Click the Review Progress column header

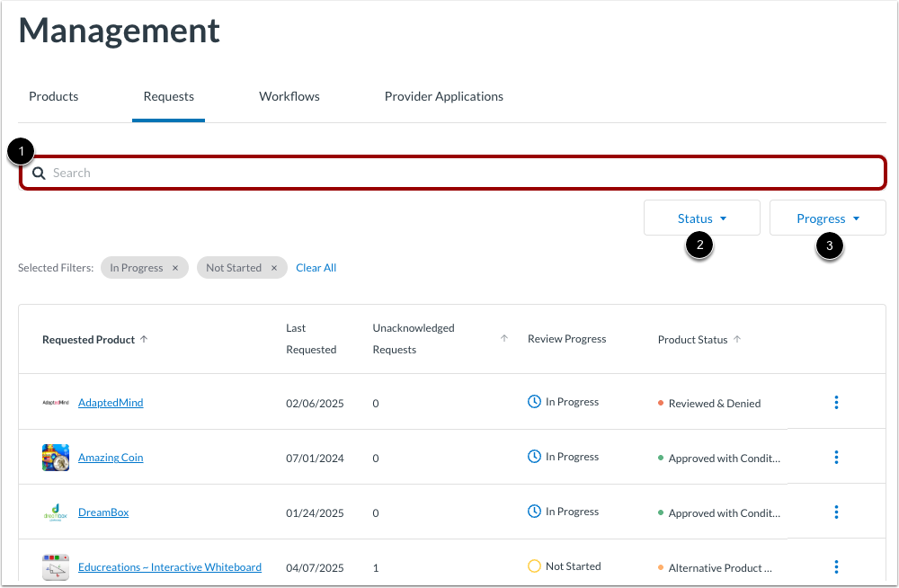(566, 338)
